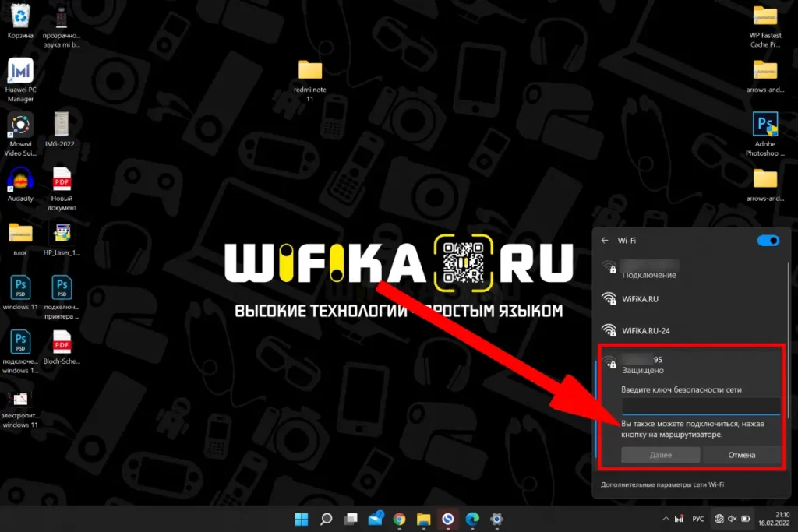Open the Mail app in taskbar
Screen dimensions: 798x532
coord(376,519)
